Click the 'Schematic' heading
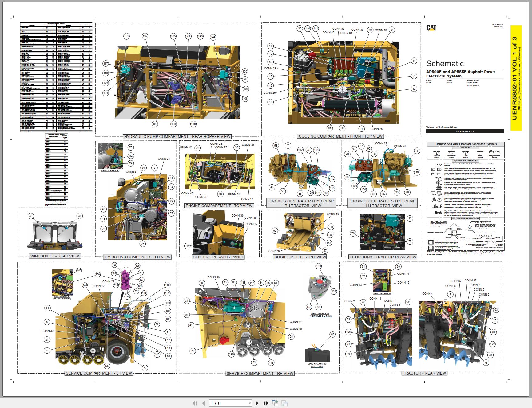Viewport: 532px width, 408px height. [x=445, y=64]
